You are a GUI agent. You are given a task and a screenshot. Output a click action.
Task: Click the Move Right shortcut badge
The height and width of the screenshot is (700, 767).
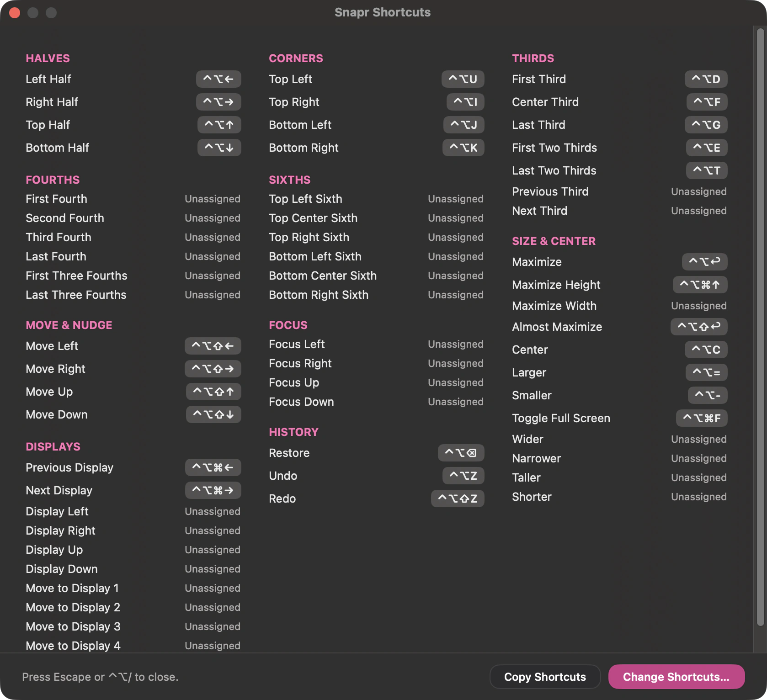click(213, 369)
